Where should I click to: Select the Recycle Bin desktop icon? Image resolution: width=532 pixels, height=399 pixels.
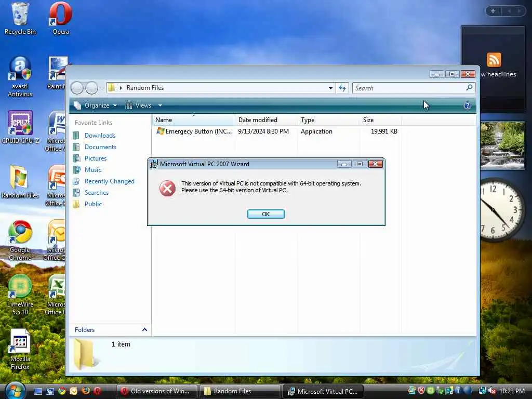[x=20, y=19]
